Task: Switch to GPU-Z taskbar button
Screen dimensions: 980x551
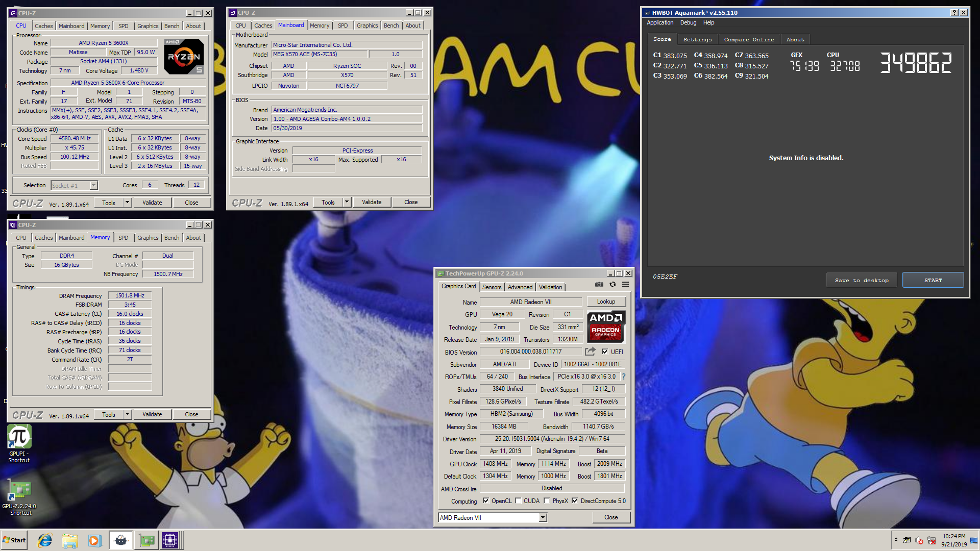Action: point(147,540)
